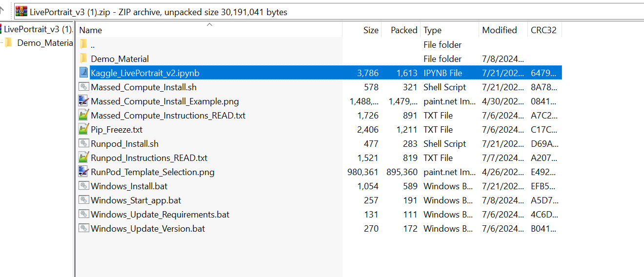Select Windows_Start_app.bat file name

[x=136, y=200]
